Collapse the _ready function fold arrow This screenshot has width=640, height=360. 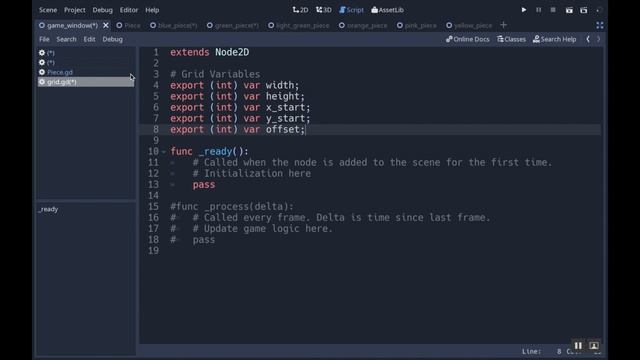point(164,152)
